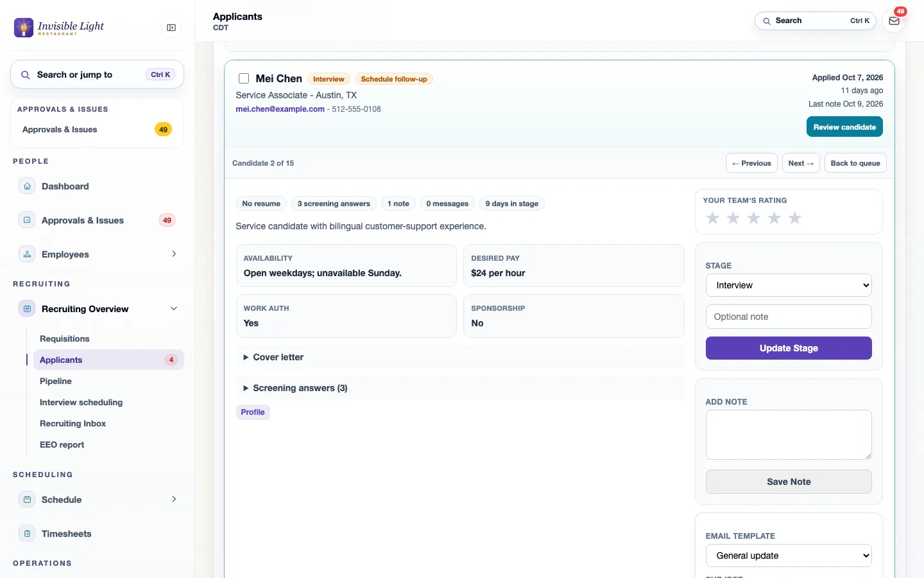Go to Next candidate
This screenshot has height=578, width=924.
(x=801, y=163)
